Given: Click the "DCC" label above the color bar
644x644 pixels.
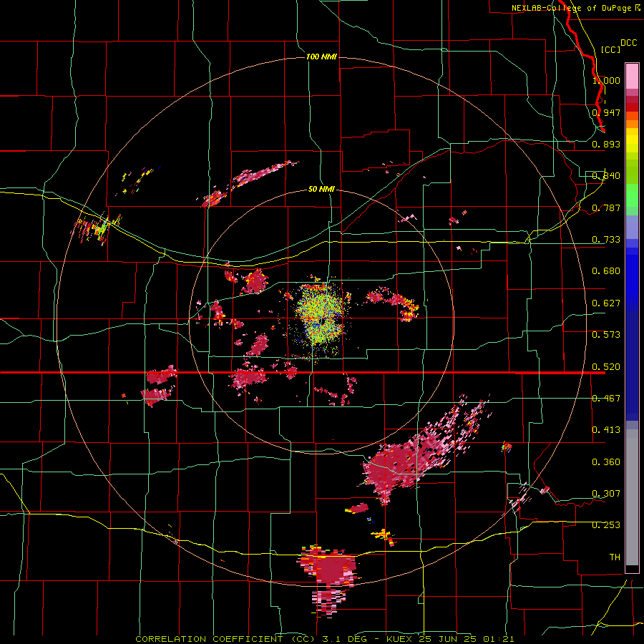Looking at the screenshot, I should tap(628, 43).
